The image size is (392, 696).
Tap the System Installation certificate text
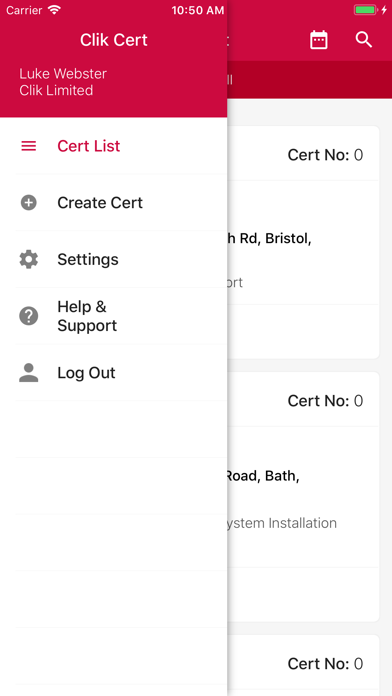[282, 523]
